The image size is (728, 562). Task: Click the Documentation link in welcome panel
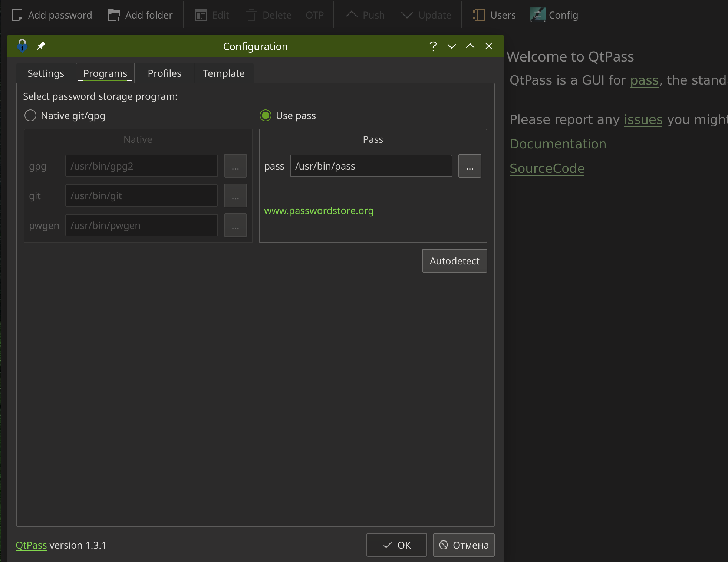click(558, 144)
